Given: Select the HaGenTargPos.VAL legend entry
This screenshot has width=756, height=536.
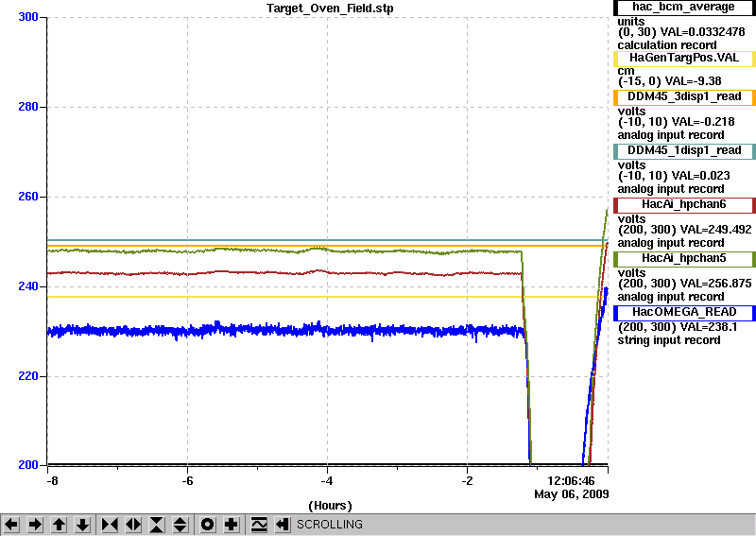Looking at the screenshot, I should click(x=684, y=59).
